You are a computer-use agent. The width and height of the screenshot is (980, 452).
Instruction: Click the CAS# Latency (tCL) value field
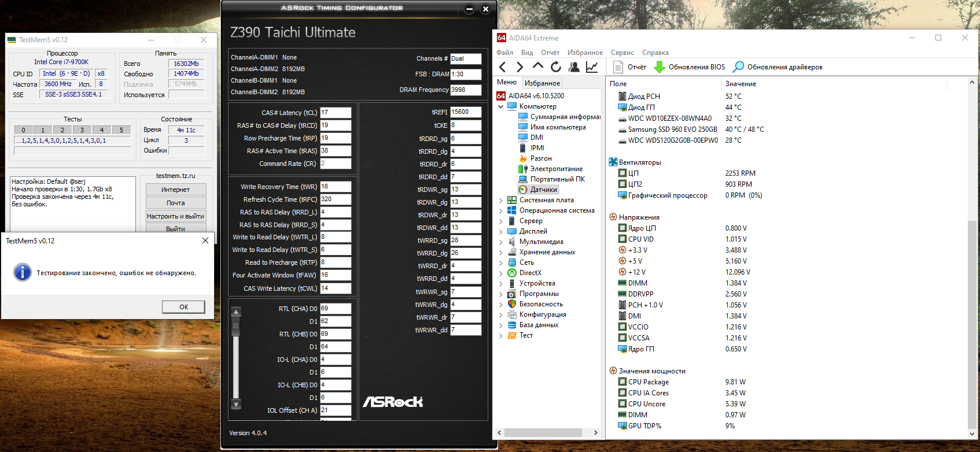click(x=336, y=113)
